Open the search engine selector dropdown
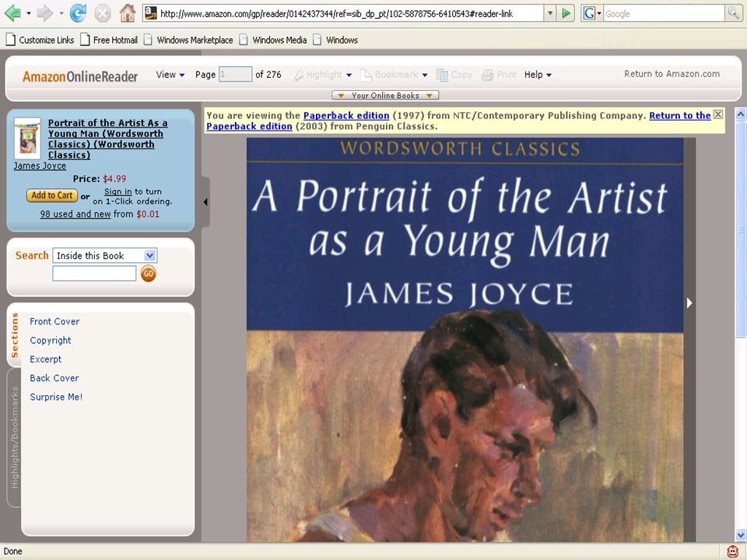This screenshot has height=560, width=747. [x=599, y=13]
